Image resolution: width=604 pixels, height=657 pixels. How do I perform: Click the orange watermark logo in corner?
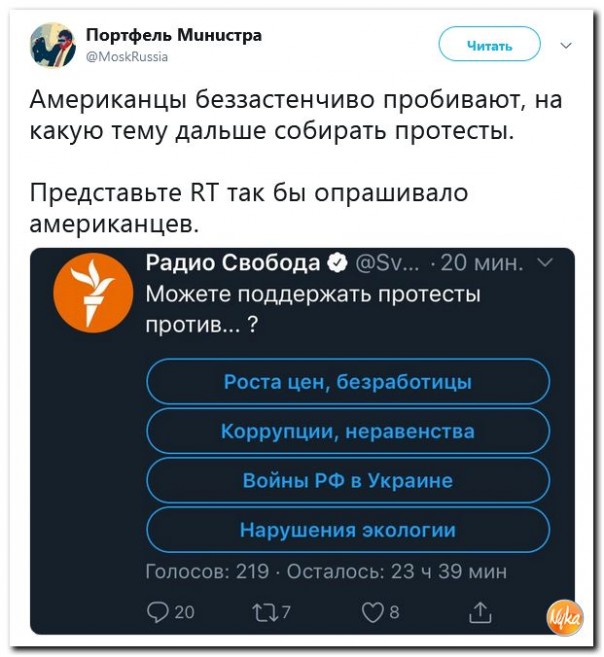(x=565, y=620)
